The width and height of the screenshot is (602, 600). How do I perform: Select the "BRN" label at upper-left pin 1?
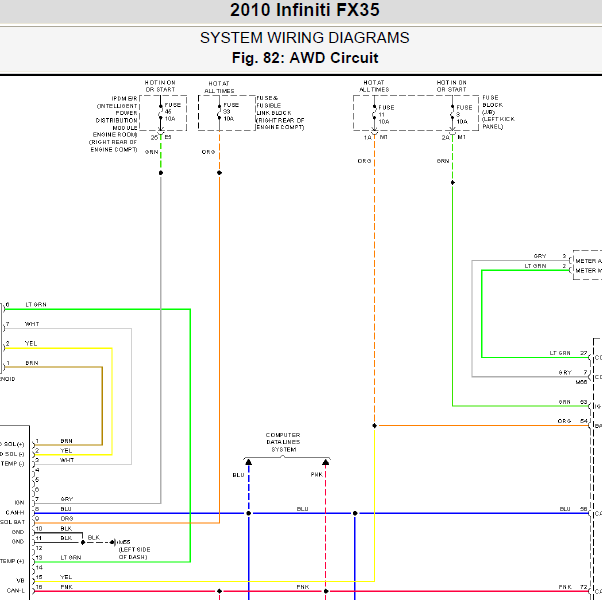[32, 363]
